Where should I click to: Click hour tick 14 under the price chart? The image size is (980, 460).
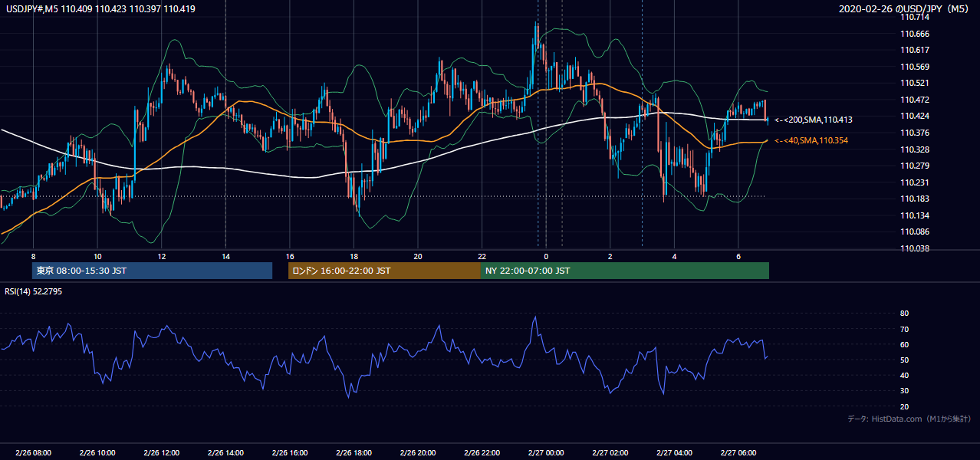[x=225, y=255]
